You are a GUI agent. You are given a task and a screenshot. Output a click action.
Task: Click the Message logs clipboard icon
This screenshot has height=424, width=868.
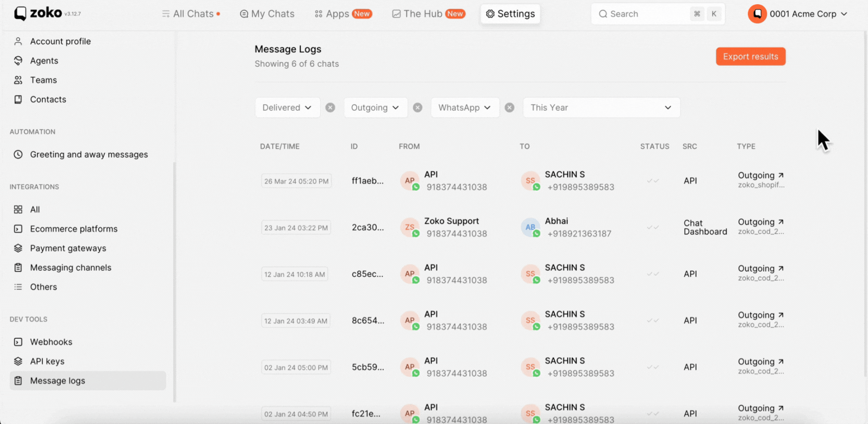18,380
